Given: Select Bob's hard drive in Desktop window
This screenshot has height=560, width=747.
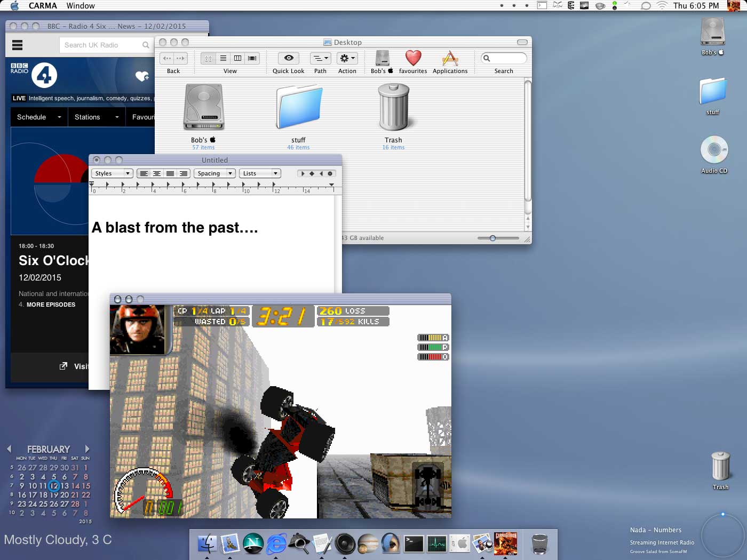Looking at the screenshot, I should click(x=203, y=107).
